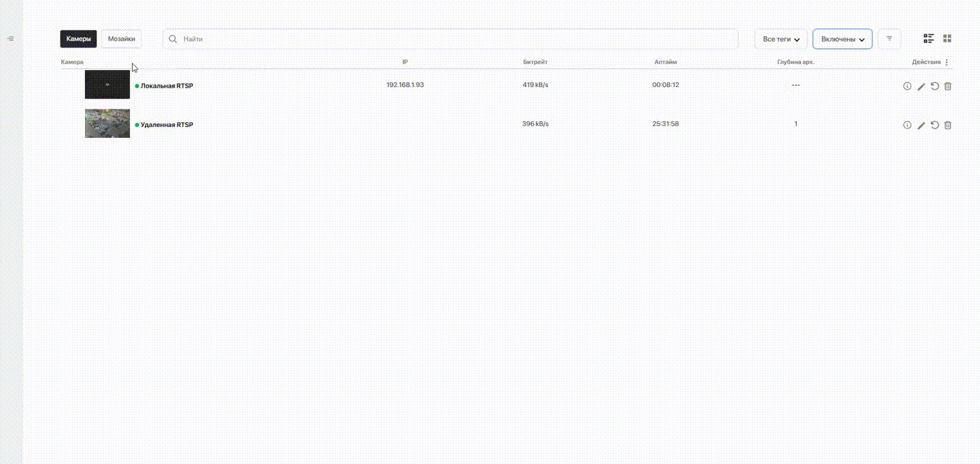Open the Все теги dropdown
The width and height of the screenshot is (980, 464).
pyautogui.click(x=781, y=39)
